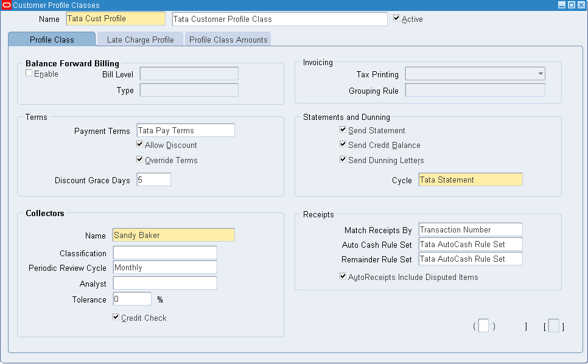Maximize the Customer Profile Classes window
Viewport: 588px width, 364px height.
[572, 5]
